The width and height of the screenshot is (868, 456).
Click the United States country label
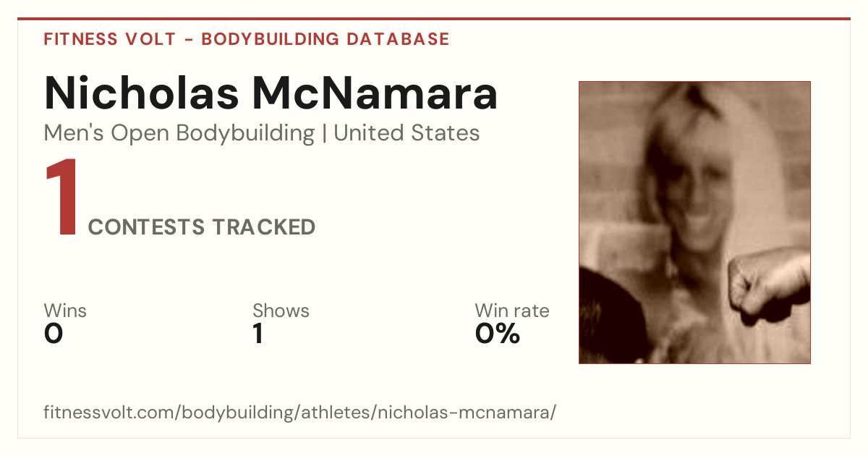click(407, 133)
